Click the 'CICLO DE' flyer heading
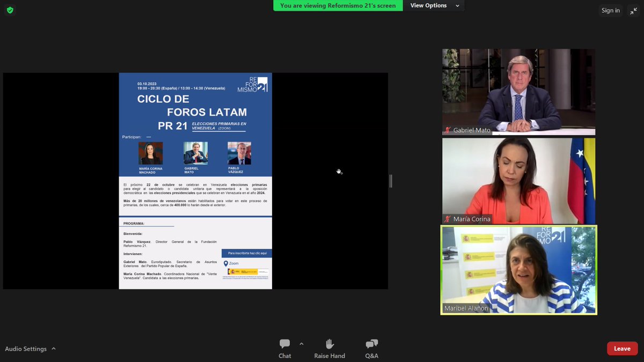This screenshot has width=644, height=362. pos(163,99)
